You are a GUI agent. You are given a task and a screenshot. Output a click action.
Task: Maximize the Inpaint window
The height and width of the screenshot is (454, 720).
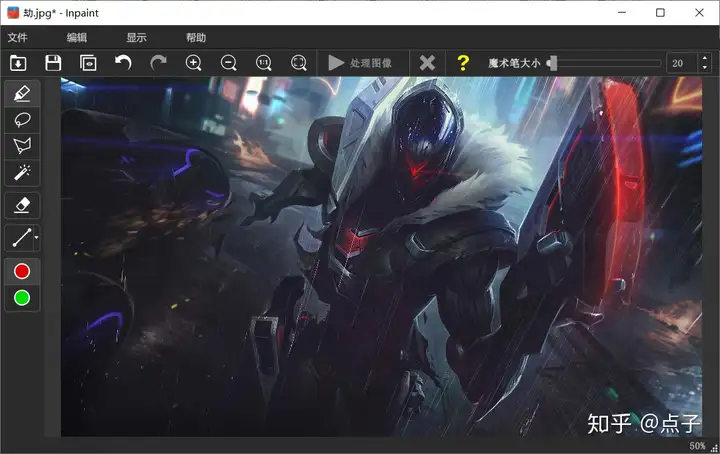[x=660, y=12]
